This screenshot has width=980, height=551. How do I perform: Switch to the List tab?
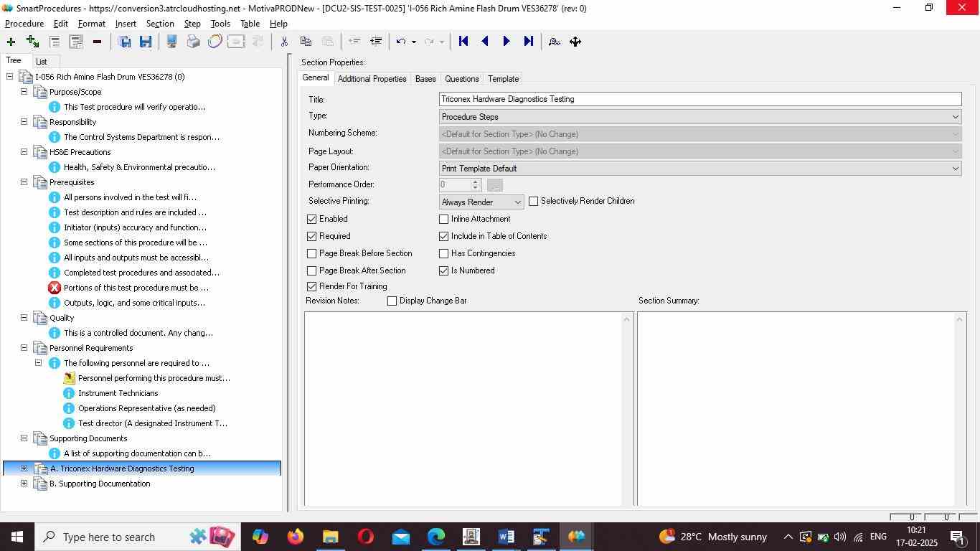pos(42,62)
